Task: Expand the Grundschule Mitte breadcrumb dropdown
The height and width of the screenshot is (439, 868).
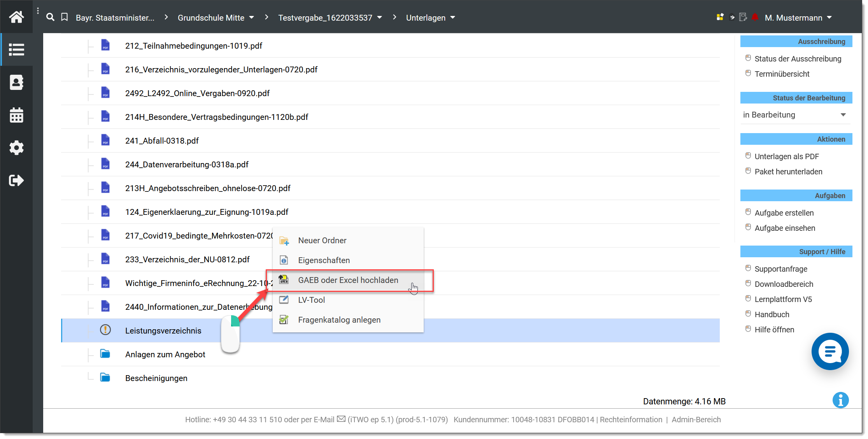Action: [252, 18]
